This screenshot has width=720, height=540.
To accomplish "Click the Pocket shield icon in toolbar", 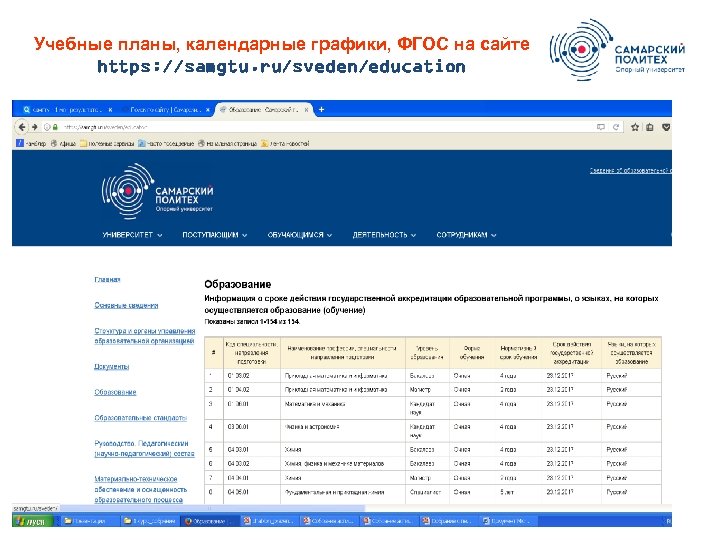I will (666, 127).
